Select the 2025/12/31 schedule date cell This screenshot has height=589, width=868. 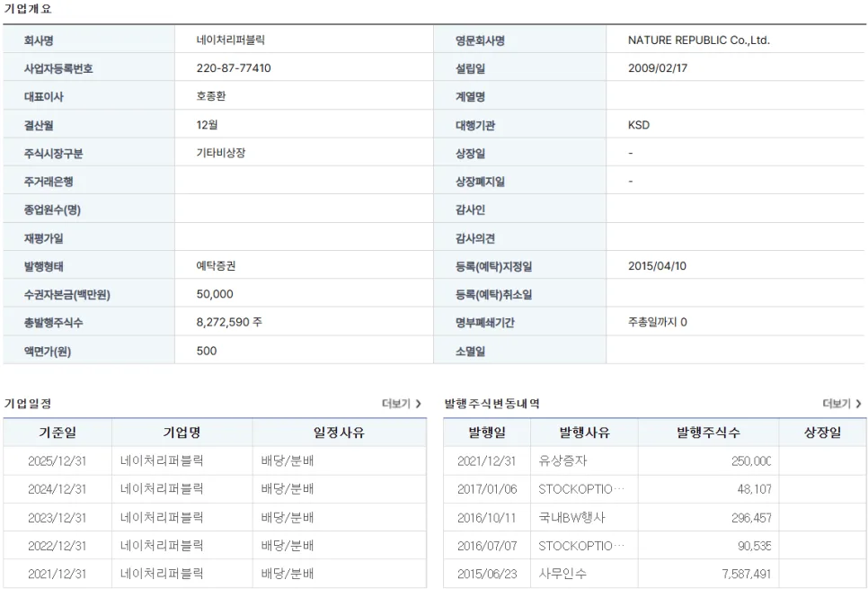pyautogui.click(x=58, y=461)
